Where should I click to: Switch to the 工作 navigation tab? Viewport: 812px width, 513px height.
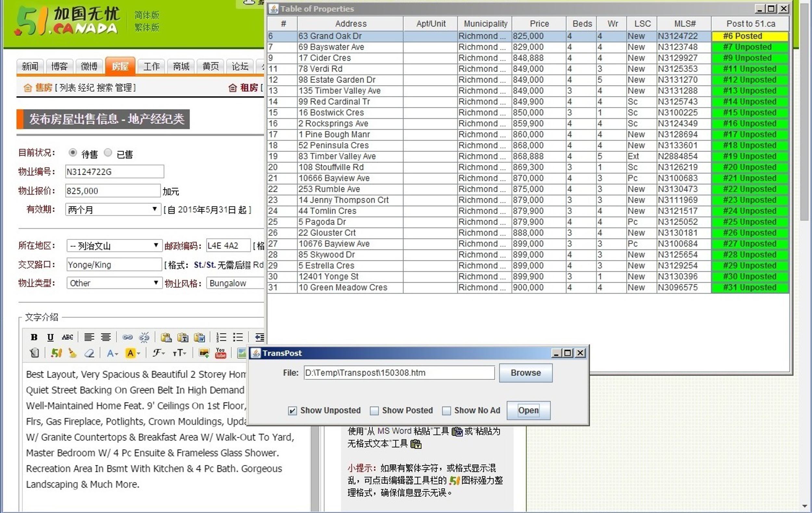[151, 67]
